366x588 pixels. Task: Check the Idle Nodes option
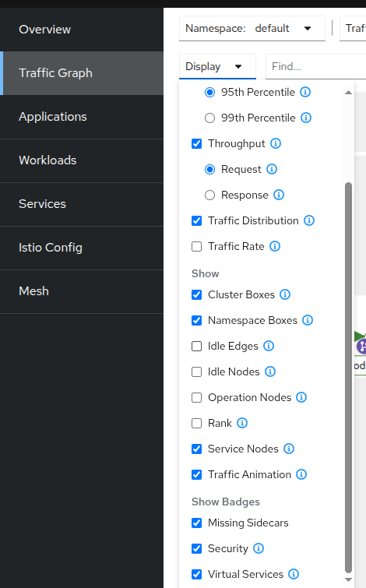[196, 371]
